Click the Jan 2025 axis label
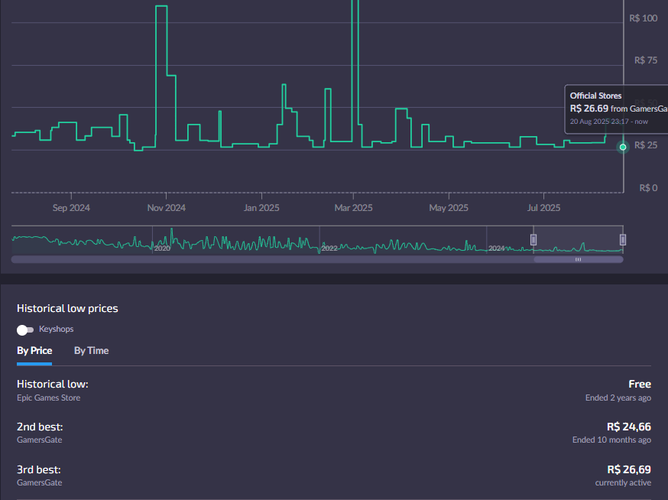The image size is (668, 500). pyautogui.click(x=261, y=208)
